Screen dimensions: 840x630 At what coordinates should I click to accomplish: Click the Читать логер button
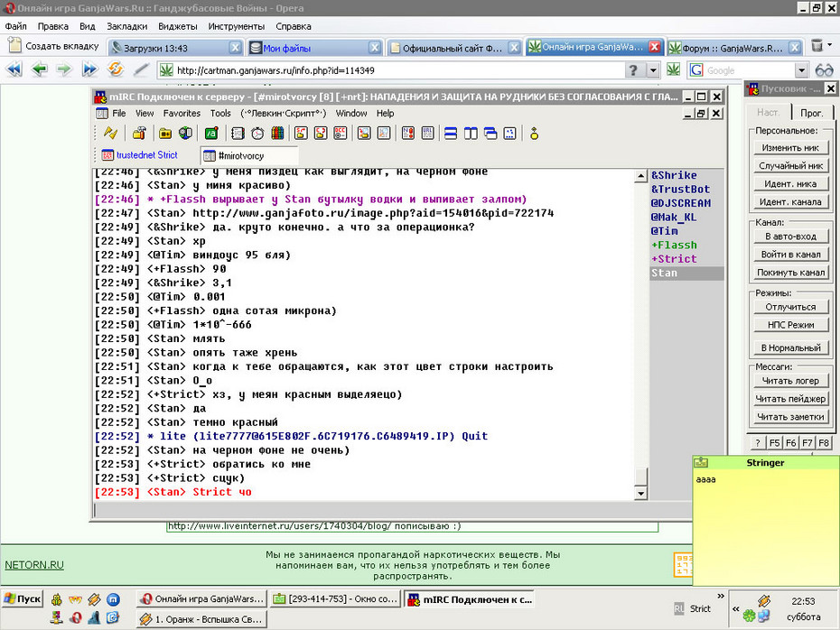pyautogui.click(x=790, y=381)
